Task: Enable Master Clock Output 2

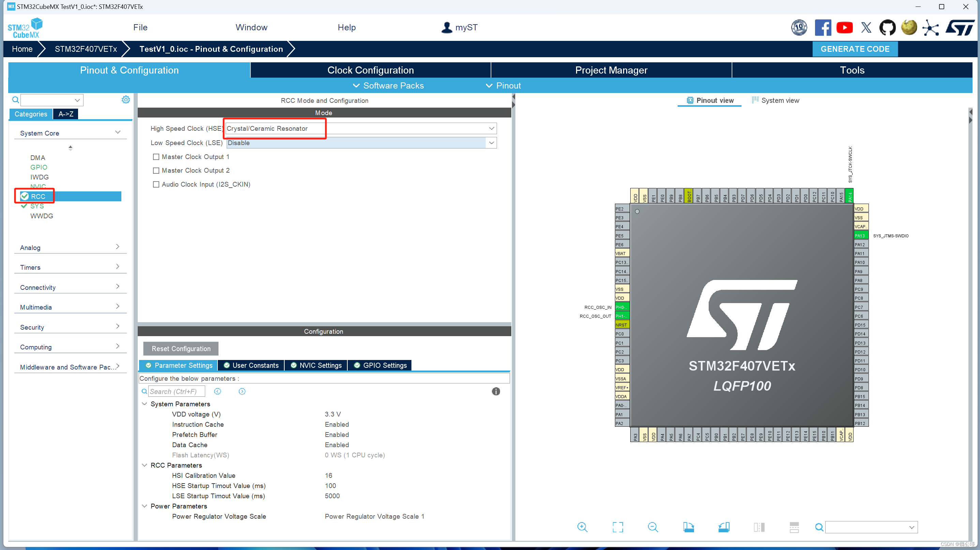Action: point(156,170)
